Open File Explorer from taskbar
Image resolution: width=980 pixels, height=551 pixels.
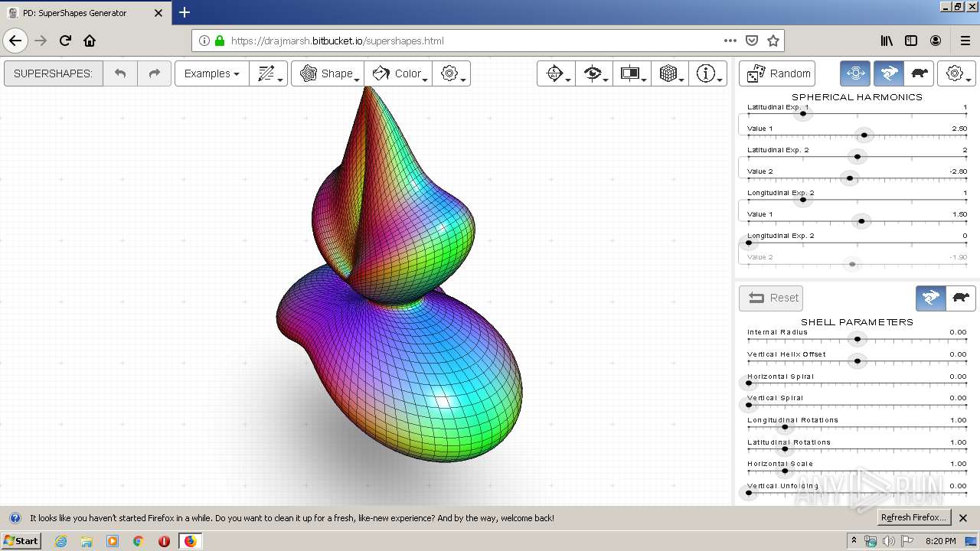click(x=87, y=541)
